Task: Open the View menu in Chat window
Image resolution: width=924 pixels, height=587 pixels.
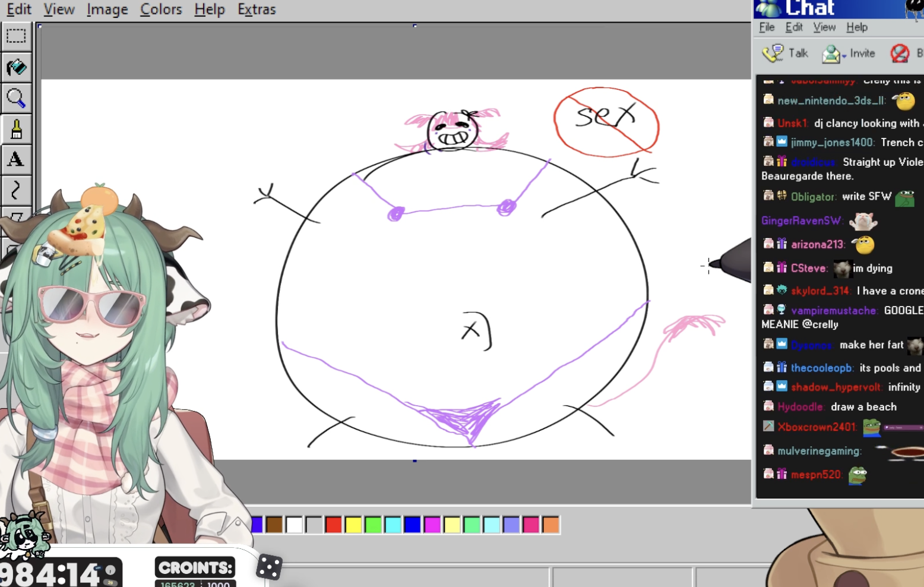Action: pyautogui.click(x=824, y=27)
